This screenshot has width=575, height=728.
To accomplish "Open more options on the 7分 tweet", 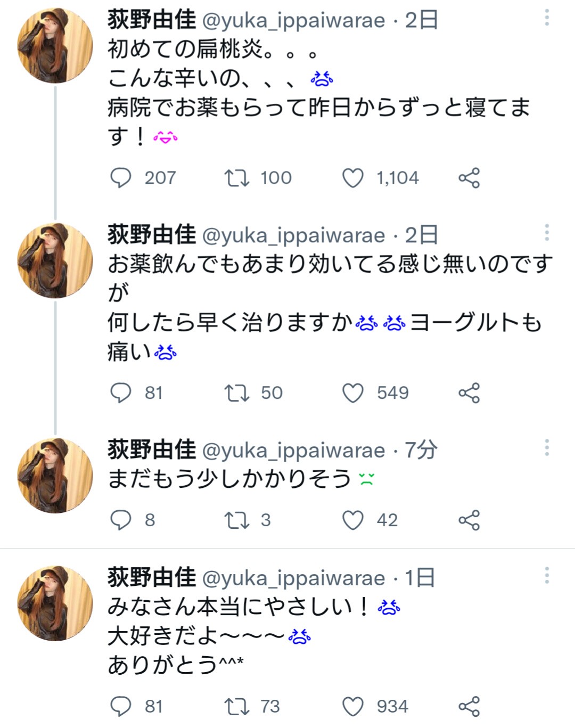I will (x=547, y=448).
